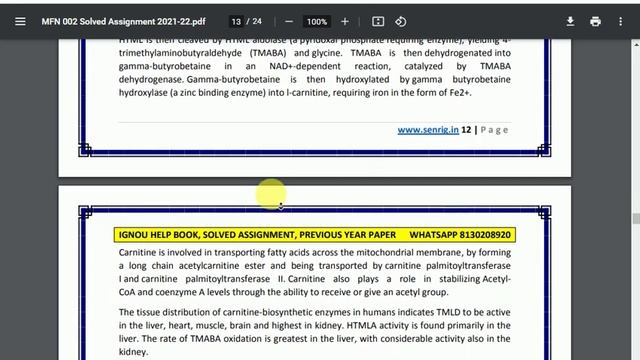
Task: Print the PDF document
Action: click(596, 22)
